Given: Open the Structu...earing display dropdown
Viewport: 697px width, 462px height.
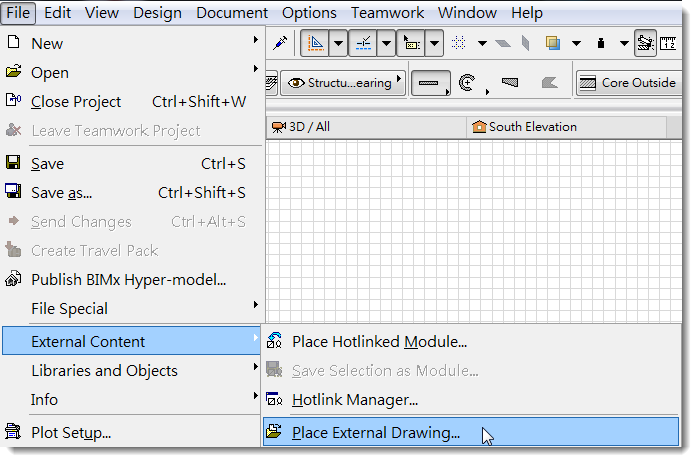Looking at the screenshot, I should [343, 83].
